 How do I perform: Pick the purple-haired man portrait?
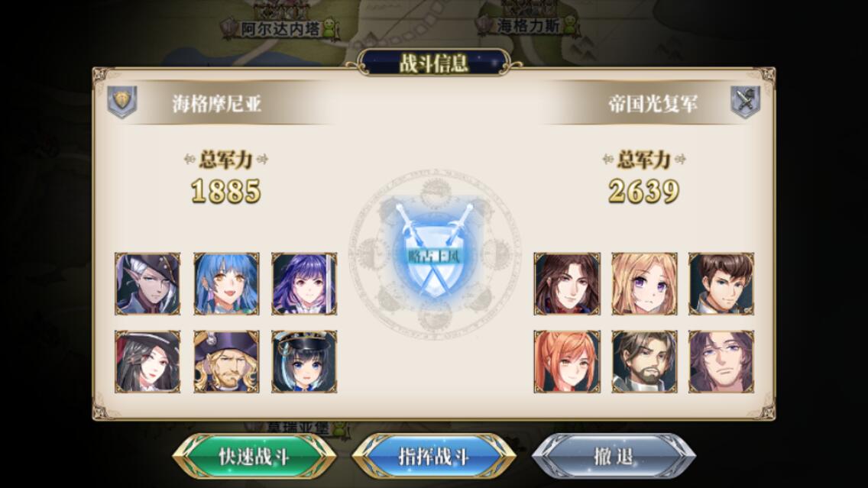(x=721, y=362)
